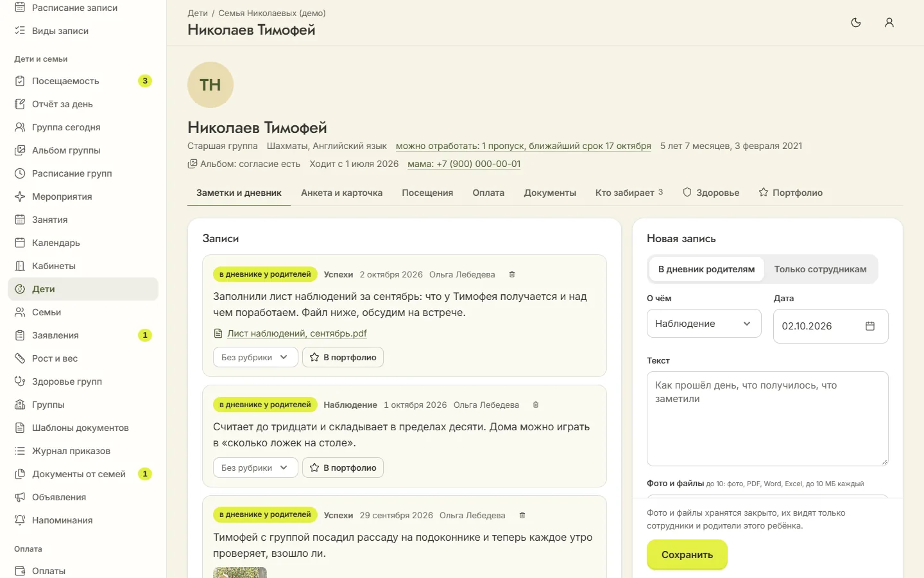Viewport: 924px width, 578px height.
Task: Click into the Текст note textarea
Action: (x=767, y=419)
